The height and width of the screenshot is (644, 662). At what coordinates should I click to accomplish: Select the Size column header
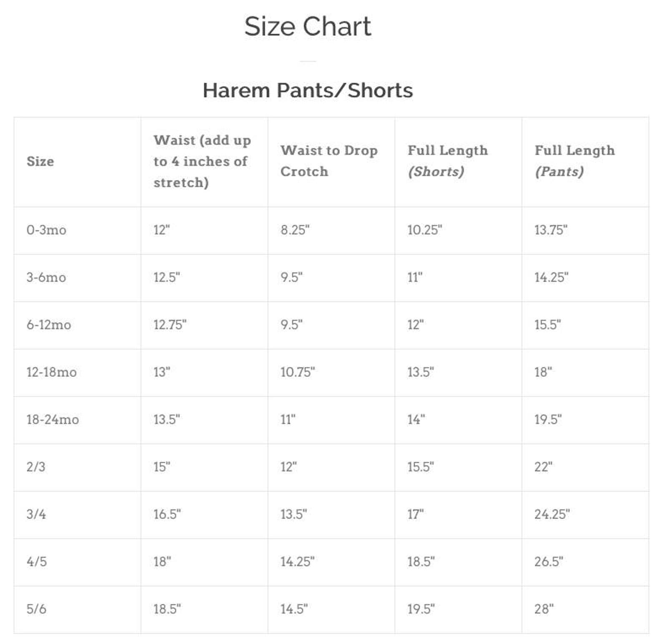coord(40,161)
